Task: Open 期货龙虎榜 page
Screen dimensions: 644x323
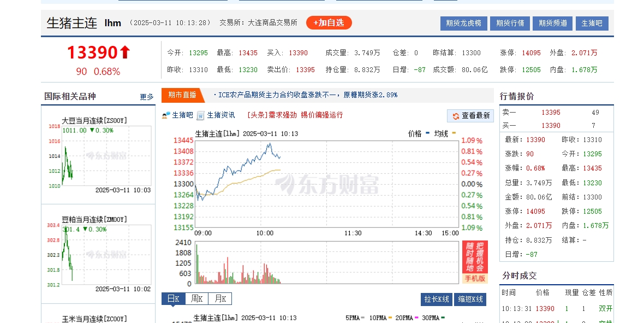Action: (464, 24)
